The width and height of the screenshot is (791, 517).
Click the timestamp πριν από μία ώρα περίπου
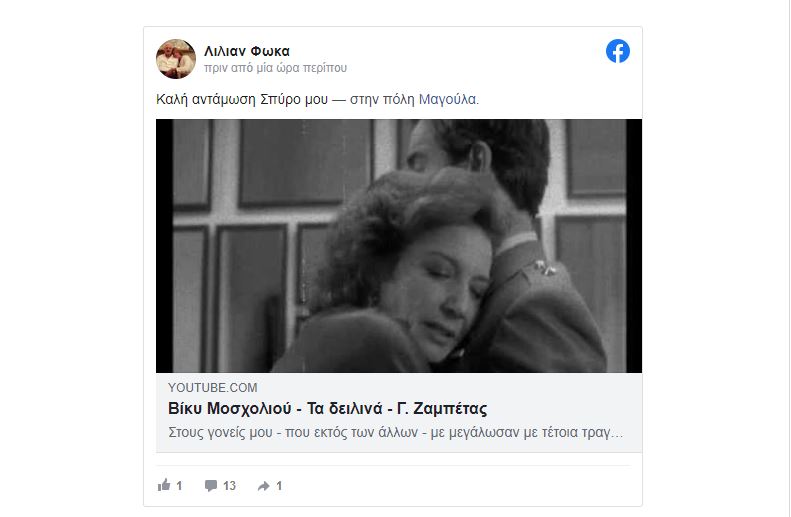point(275,68)
